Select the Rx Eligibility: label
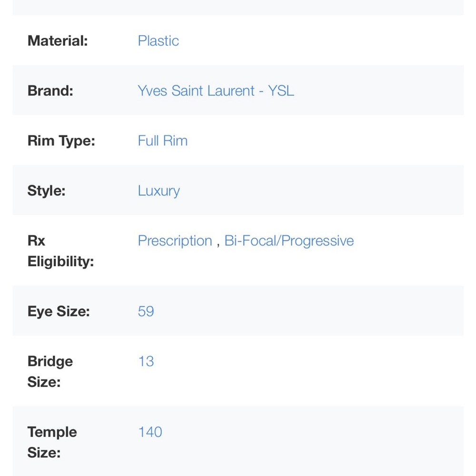The height and width of the screenshot is (476, 476). [61, 251]
